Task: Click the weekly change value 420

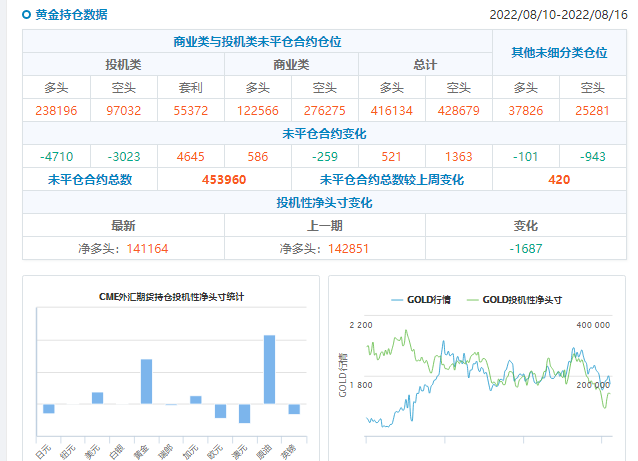Action: click(559, 180)
